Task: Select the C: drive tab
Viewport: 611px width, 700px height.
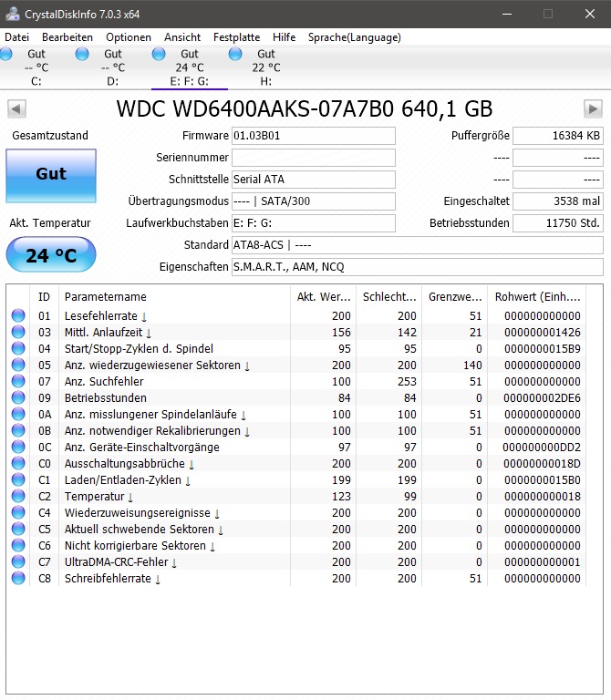Action: pos(36,67)
